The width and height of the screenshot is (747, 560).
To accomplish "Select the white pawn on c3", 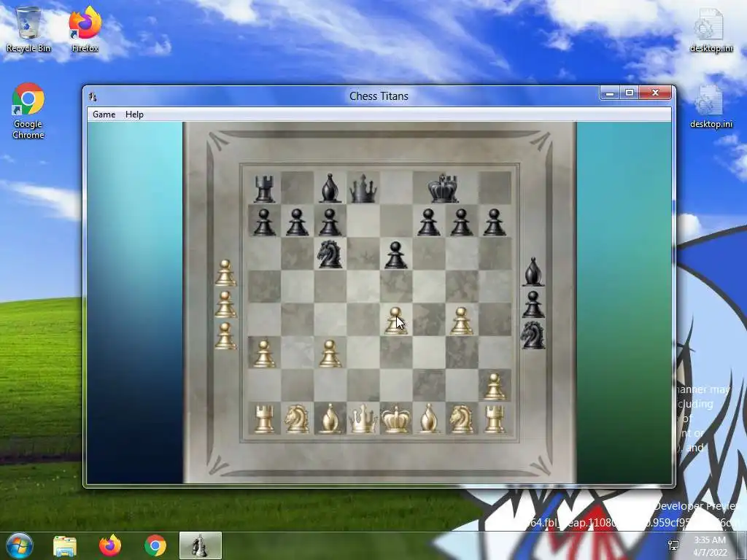I will click(330, 354).
